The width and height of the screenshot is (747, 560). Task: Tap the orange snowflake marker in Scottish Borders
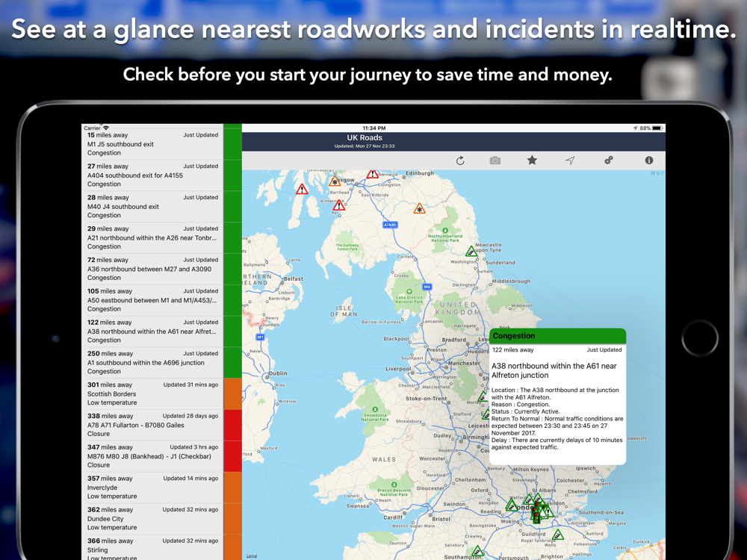pos(419,208)
